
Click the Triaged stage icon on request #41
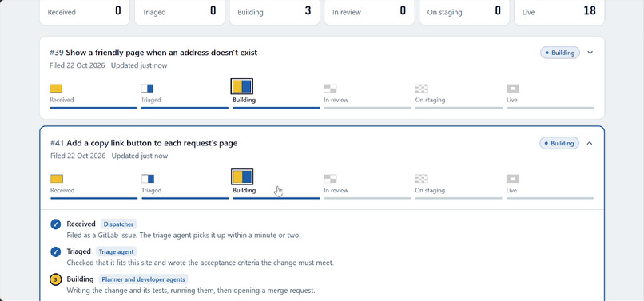click(148, 179)
